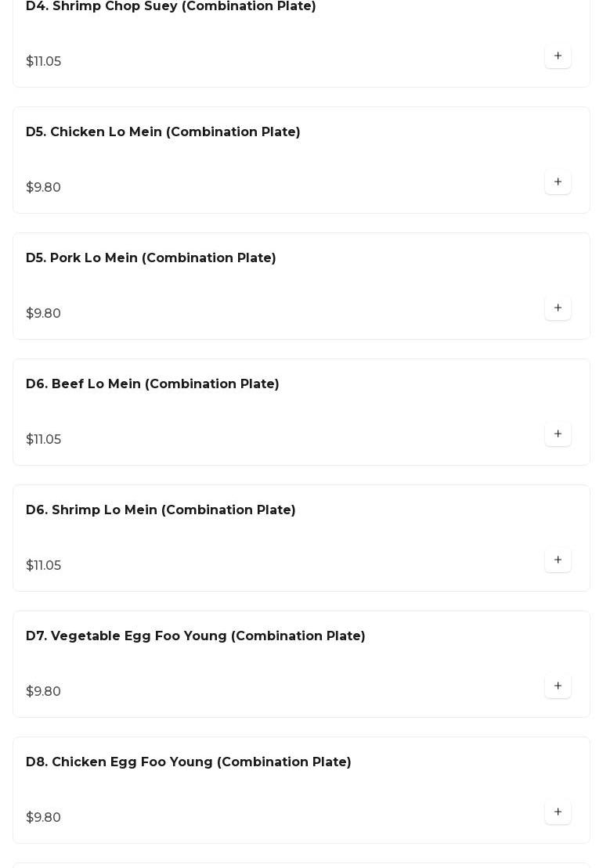603x868 pixels.
Task: Click the $11.05 price of Shrimp Lo Mein
Action: pyautogui.click(x=44, y=566)
